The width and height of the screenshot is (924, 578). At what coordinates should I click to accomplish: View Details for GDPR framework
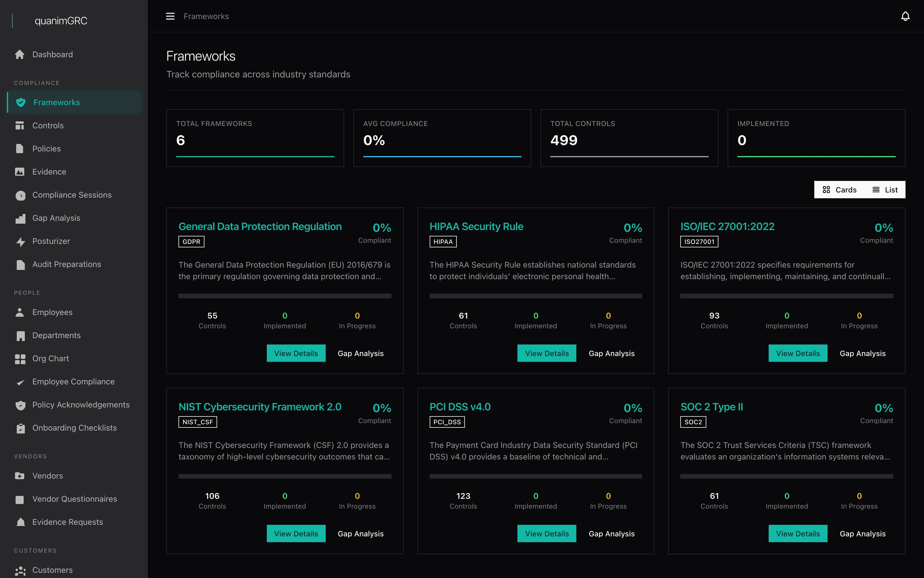coord(296,353)
